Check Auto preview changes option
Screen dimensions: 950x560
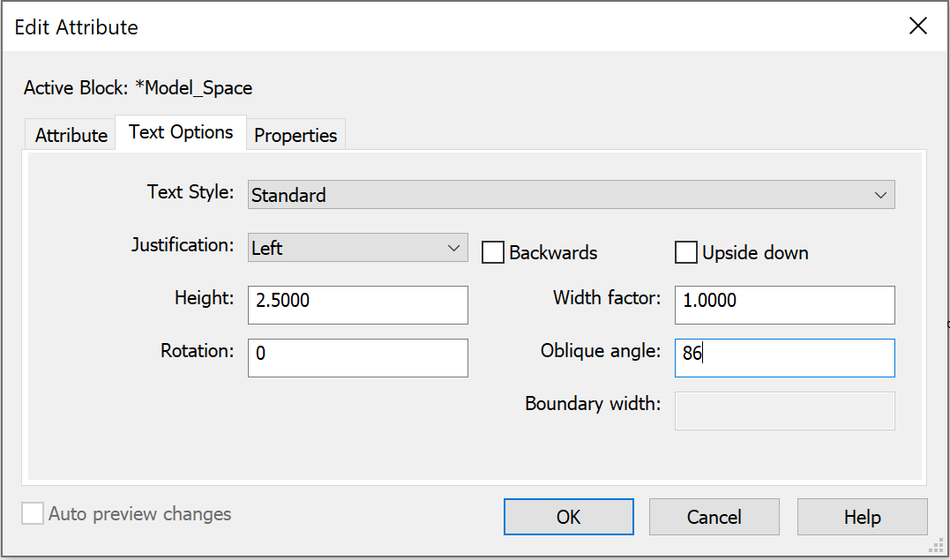33,514
